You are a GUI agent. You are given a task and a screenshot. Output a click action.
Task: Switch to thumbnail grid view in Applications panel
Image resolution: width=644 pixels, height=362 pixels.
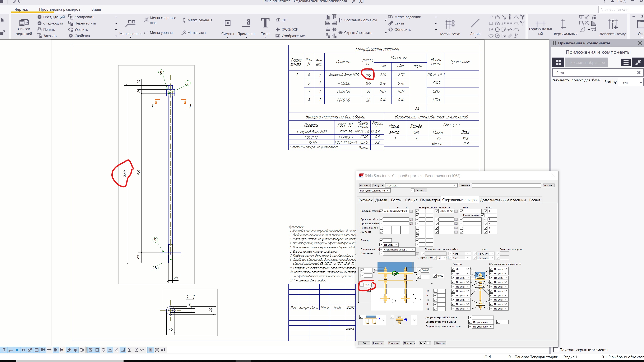[558, 62]
